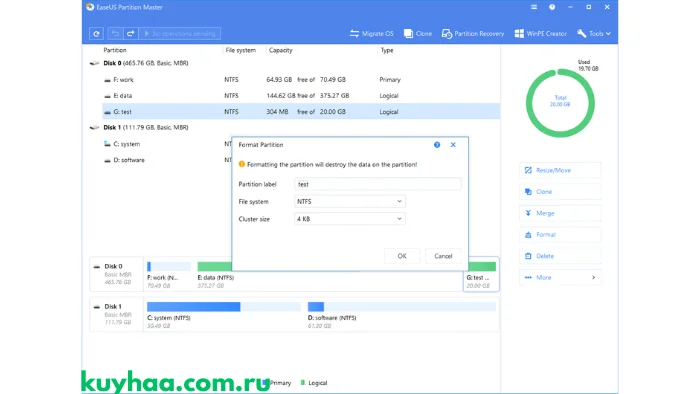Expand the Tools dropdown menu
The image size is (700, 394).
tap(594, 33)
